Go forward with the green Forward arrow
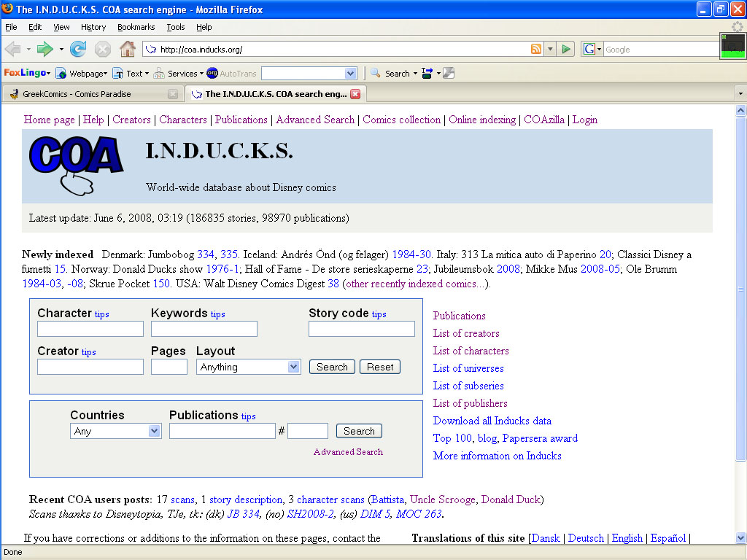747x560 pixels. tap(44, 49)
